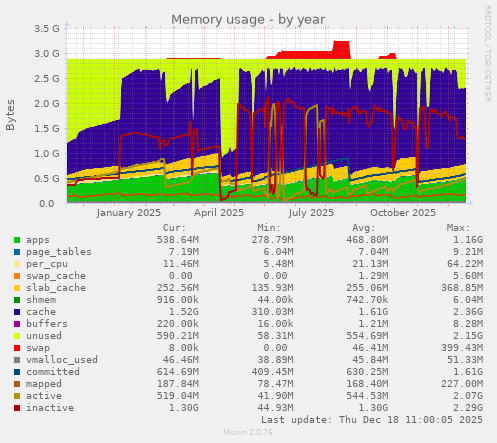Click the cache max value 2.36G
The width and height of the screenshot is (497, 443).
coord(468,312)
